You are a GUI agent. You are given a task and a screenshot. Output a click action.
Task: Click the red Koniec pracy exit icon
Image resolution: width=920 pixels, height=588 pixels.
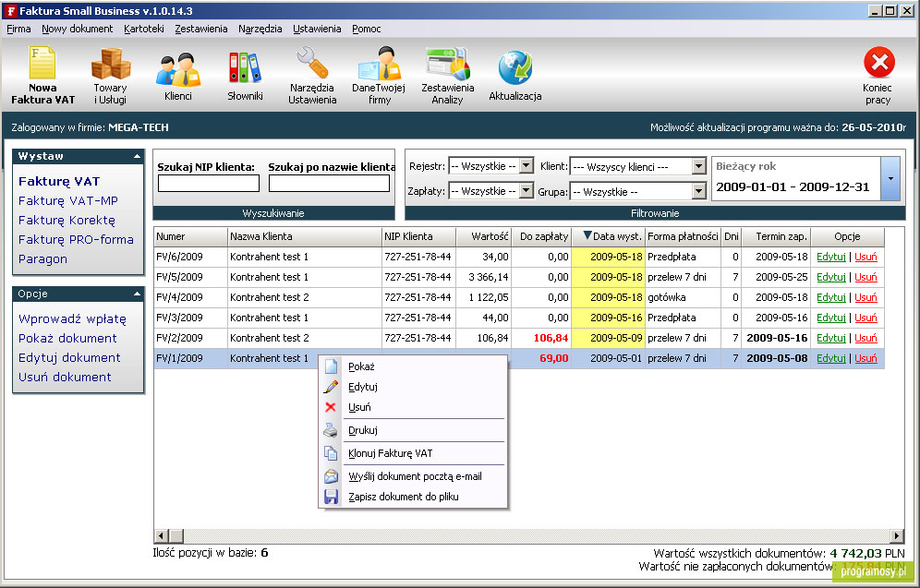tap(879, 62)
